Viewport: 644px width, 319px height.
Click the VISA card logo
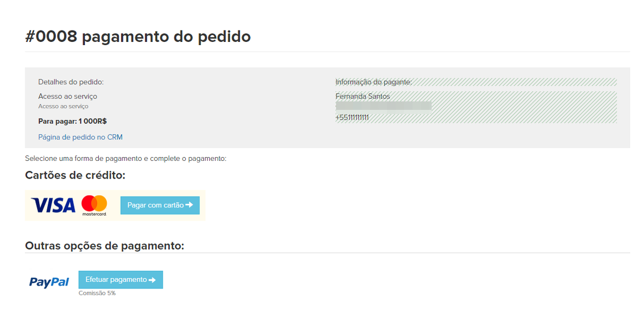click(x=53, y=205)
